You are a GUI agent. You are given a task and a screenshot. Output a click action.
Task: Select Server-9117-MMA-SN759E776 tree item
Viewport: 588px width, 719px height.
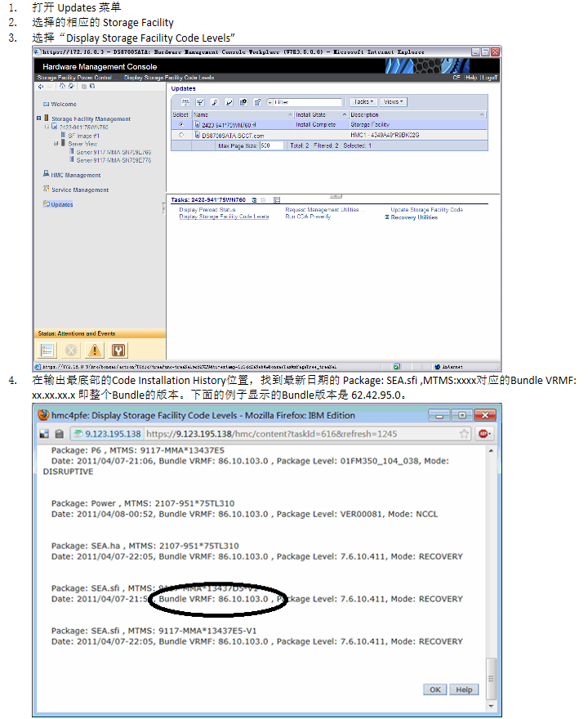pos(114,160)
